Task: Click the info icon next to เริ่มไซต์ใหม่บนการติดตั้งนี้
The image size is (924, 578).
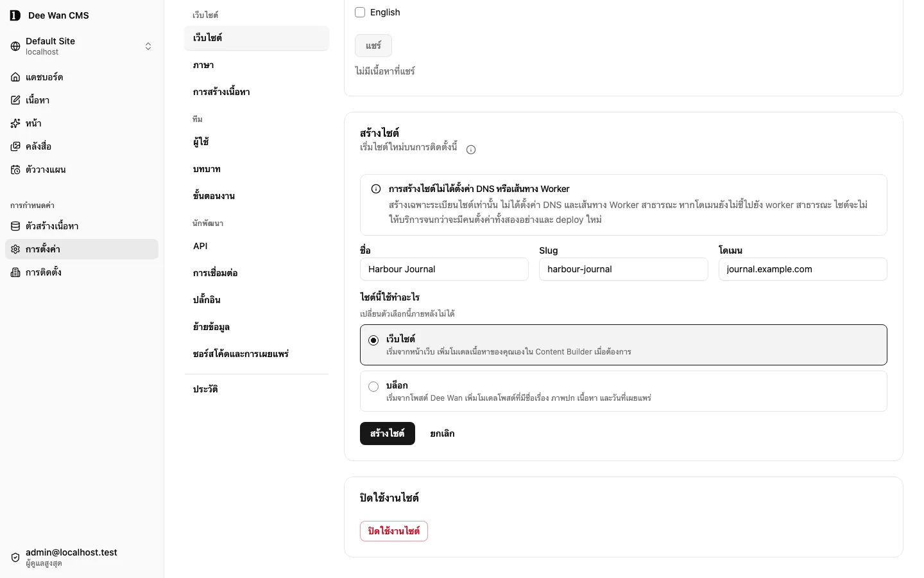Action: [471, 150]
